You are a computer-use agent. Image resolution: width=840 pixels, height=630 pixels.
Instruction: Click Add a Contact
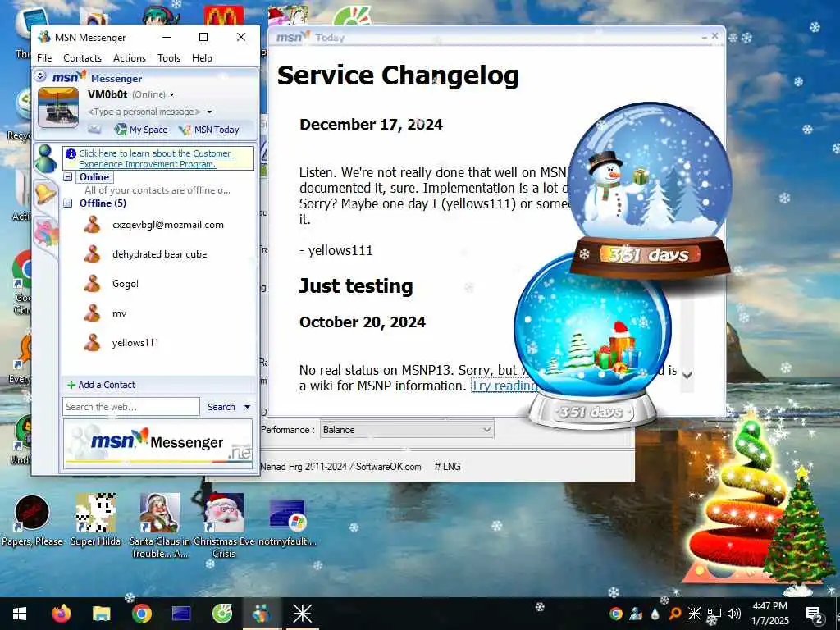pos(101,385)
